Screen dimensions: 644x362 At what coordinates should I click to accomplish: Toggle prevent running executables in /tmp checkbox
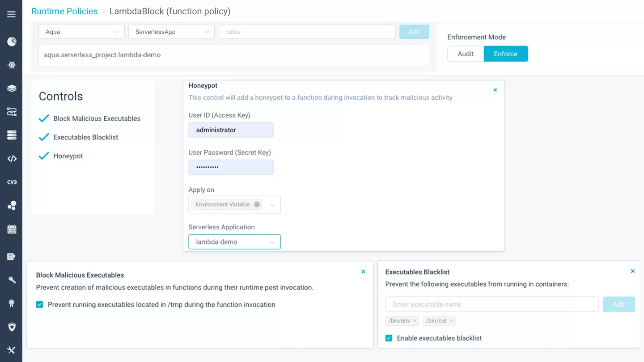tap(39, 304)
